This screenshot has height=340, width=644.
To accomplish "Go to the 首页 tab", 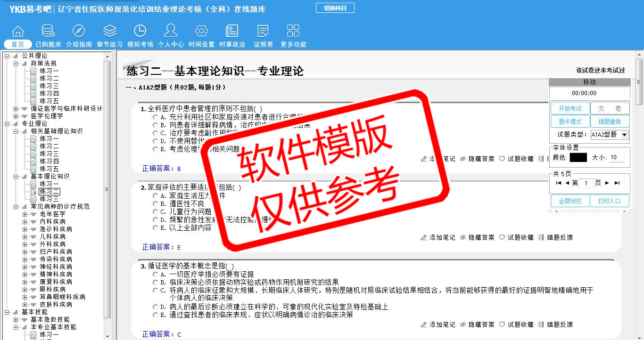I will (x=18, y=44).
